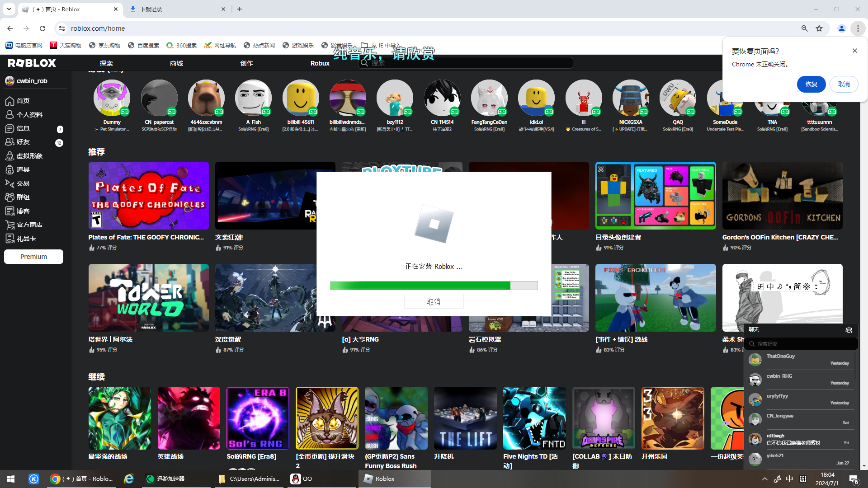
Task: Open 官方商店 cart icon in sidebar
Action: pos(9,225)
